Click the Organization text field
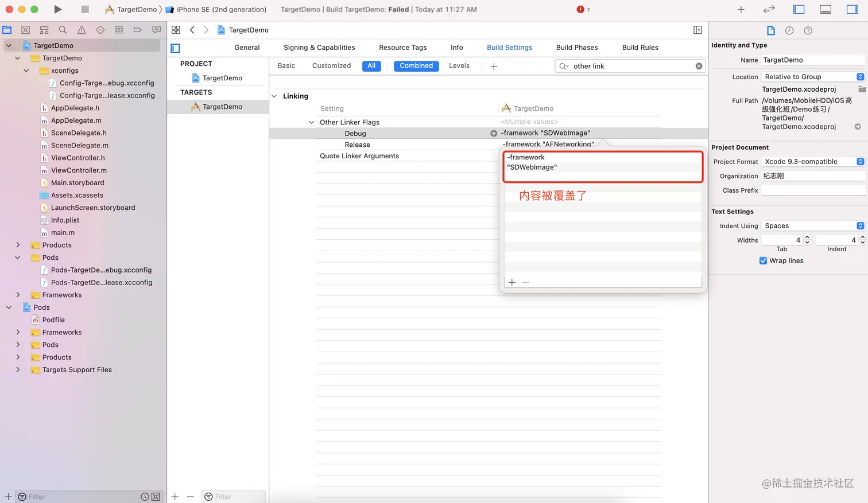 pos(813,176)
